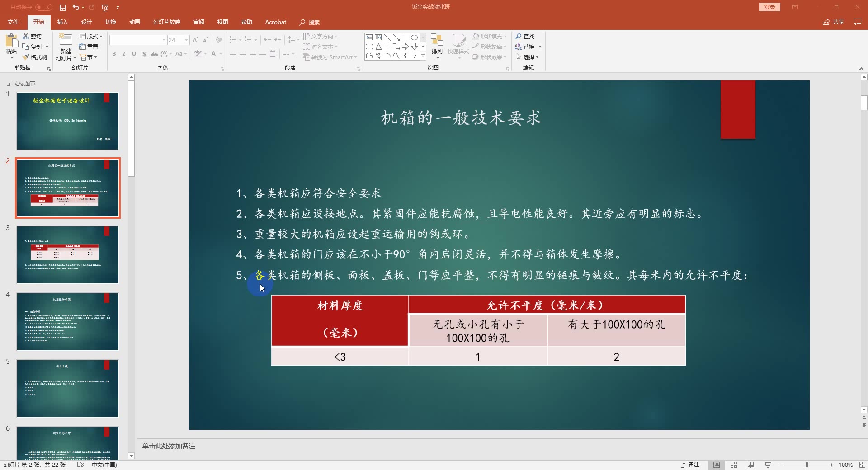Screen dimensions: 868x470
Task: Click language indicator 中文(中国)
Action: click(104, 465)
